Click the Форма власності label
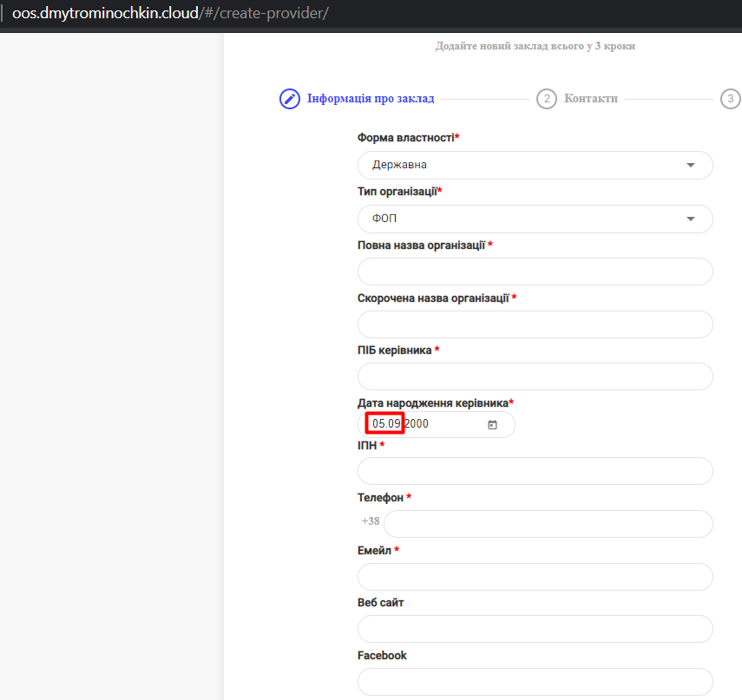This screenshot has width=742, height=700. coord(409,138)
